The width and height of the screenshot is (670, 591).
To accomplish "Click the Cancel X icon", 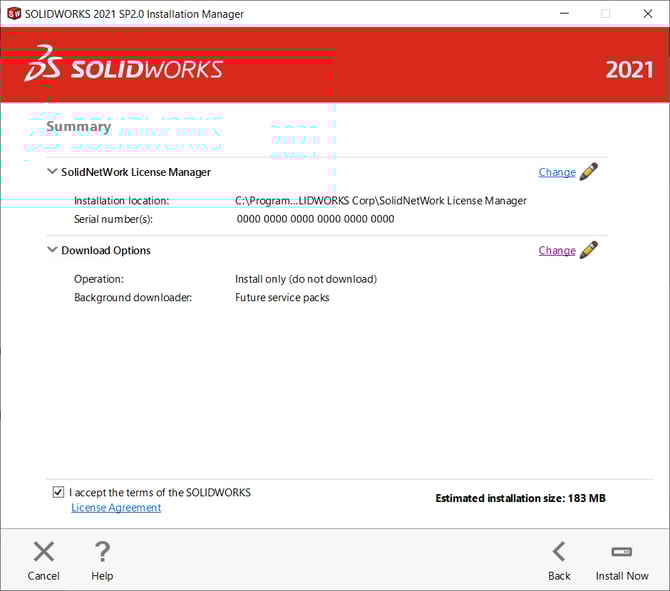I will (43, 552).
